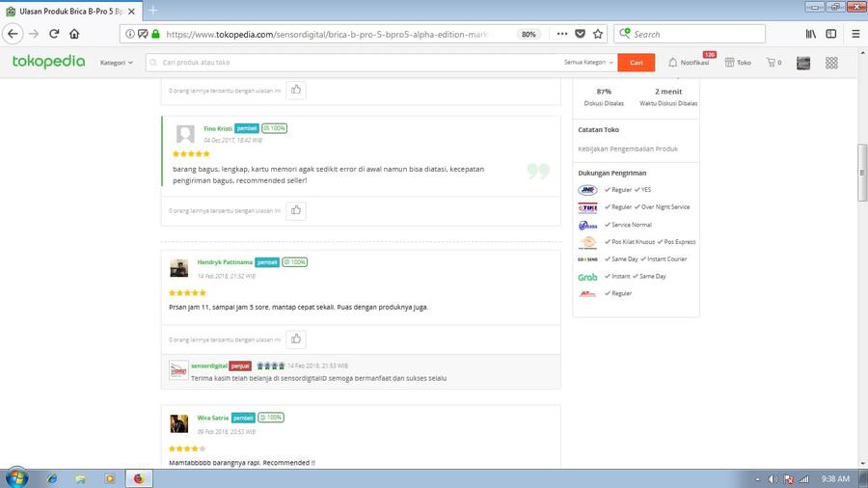868x488 pixels.
Task: Open the Firefox hamburger menu
Action: (854, 34)
